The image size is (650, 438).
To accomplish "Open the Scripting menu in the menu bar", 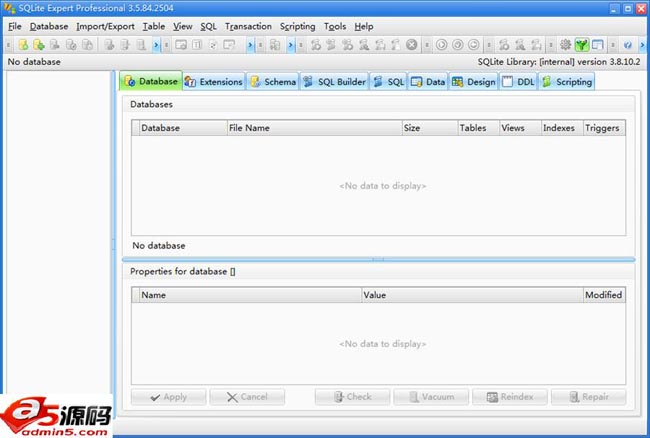I will click(x=298, y=27).
